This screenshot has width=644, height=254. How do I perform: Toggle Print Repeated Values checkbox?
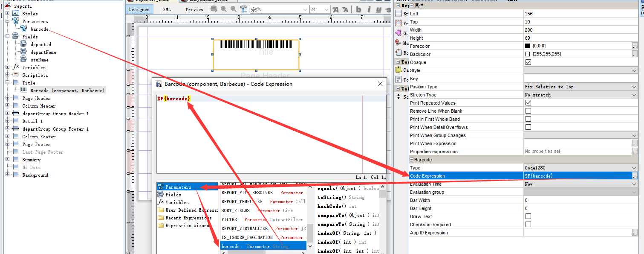click(x=528, y=103)
